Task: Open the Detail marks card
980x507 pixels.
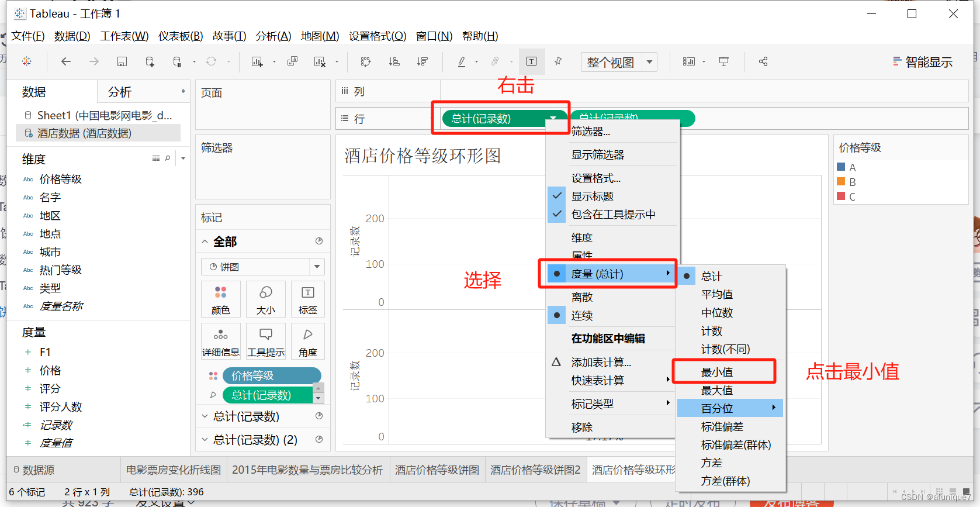Action: 221,342
